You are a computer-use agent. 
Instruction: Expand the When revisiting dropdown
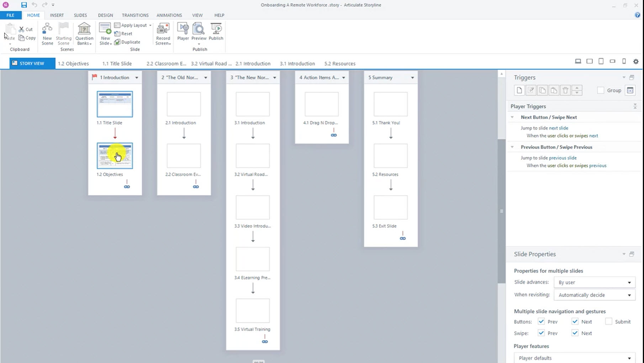coord(594,295)
